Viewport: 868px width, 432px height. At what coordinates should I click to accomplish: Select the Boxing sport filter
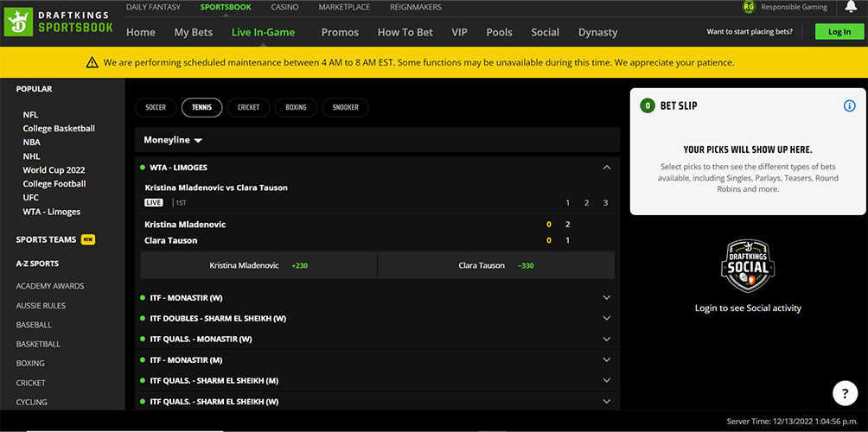pos(297,107)
